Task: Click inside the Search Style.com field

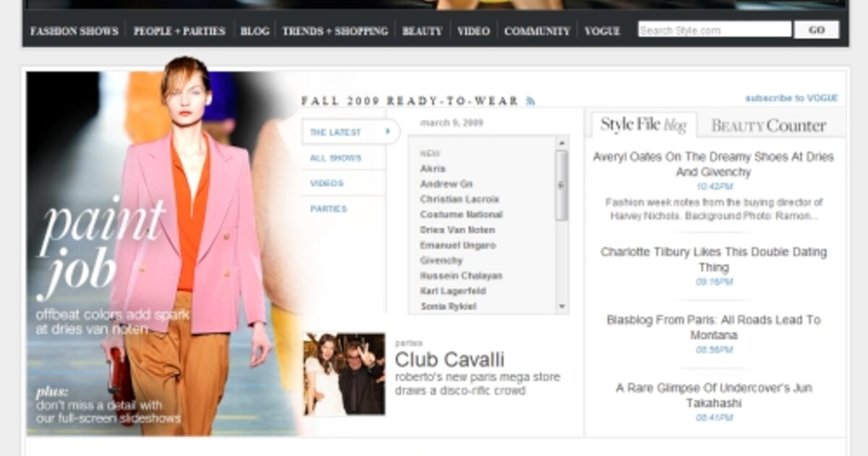Action: (x=714, y=30)
